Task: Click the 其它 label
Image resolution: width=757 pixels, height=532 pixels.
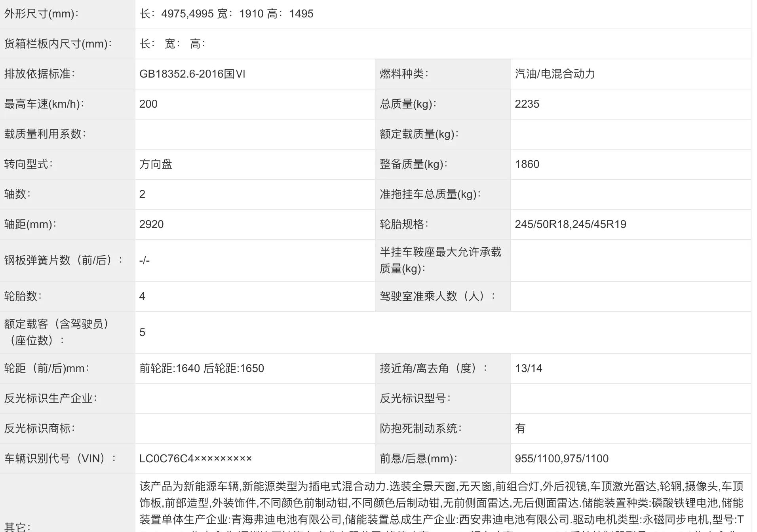Action: (x=17, y=526)
